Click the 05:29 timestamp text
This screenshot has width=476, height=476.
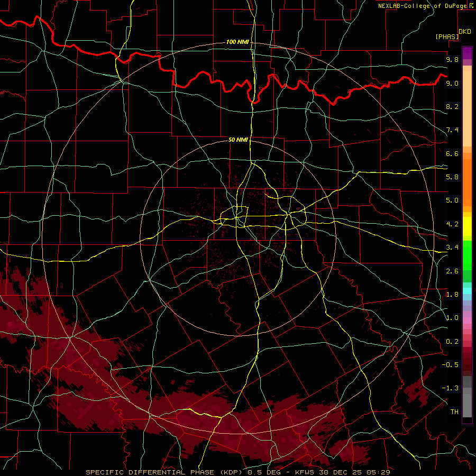point(378,472)
